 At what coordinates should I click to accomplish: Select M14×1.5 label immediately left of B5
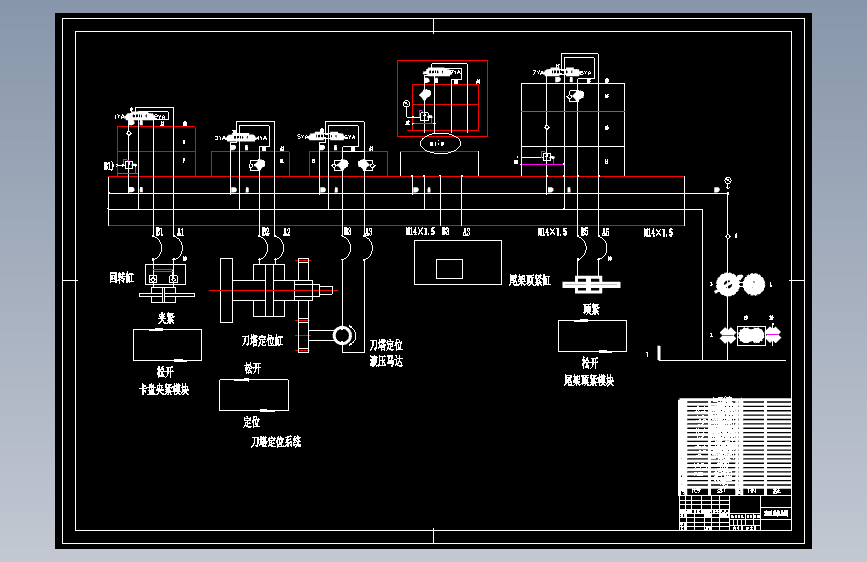(552, 232)
